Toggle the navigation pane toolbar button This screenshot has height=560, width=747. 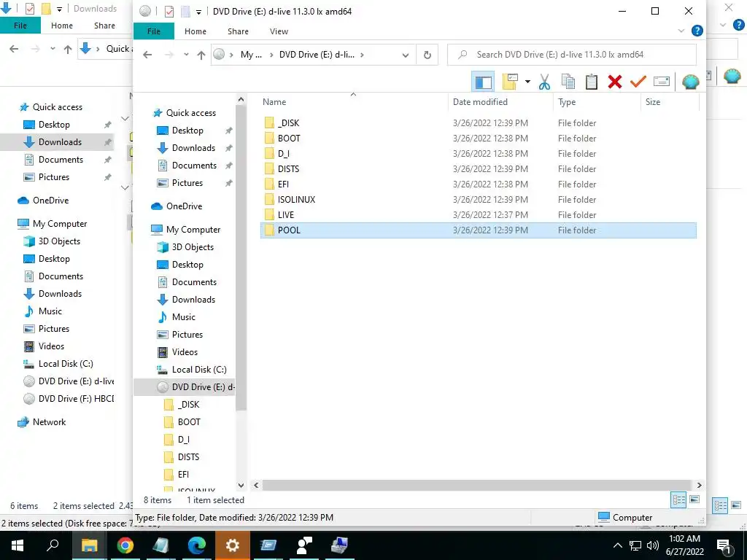483,82
